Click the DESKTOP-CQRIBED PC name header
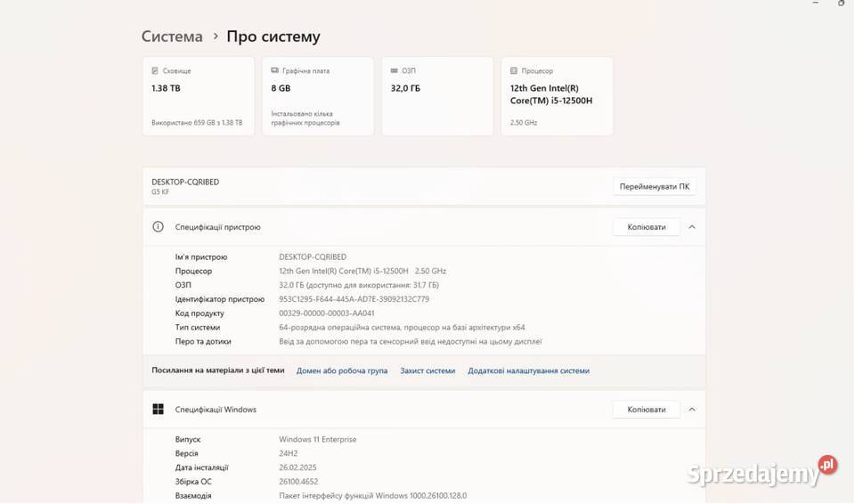This screenshot has width=855, height=504. [x=185, y=183]
